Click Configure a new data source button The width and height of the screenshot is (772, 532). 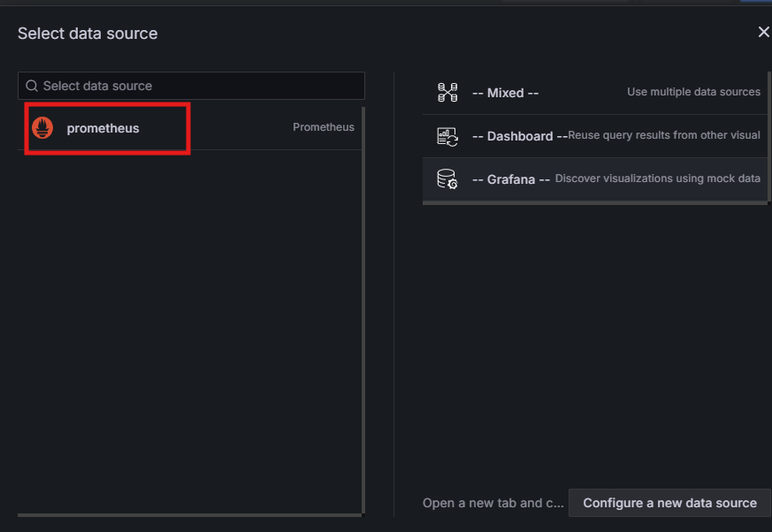pyautogui.click(x=669, y=503)
